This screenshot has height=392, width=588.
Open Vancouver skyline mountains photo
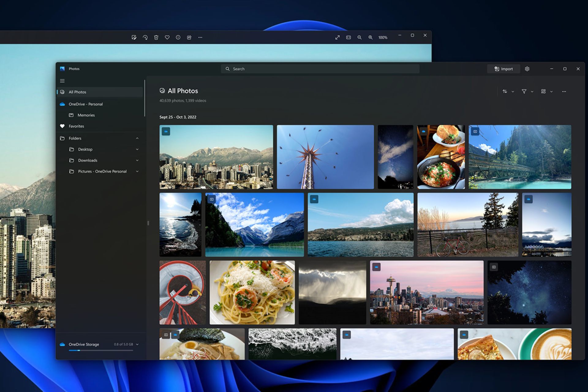[x=216, y=157]
